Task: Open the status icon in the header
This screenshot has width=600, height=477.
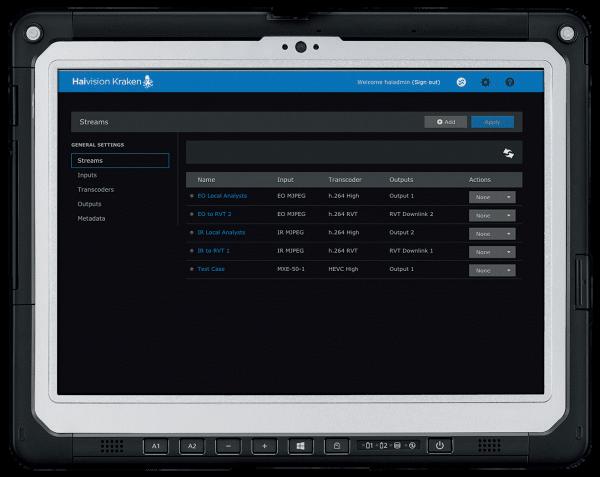Action: 461,82
